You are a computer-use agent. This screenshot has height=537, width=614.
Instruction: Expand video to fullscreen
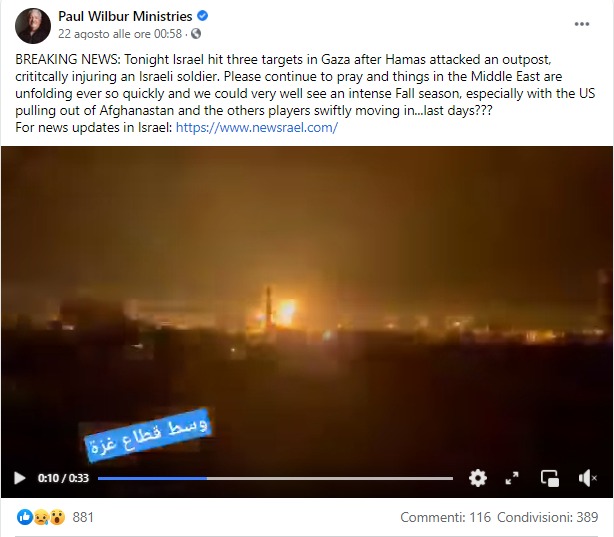(x=512, y=478)
